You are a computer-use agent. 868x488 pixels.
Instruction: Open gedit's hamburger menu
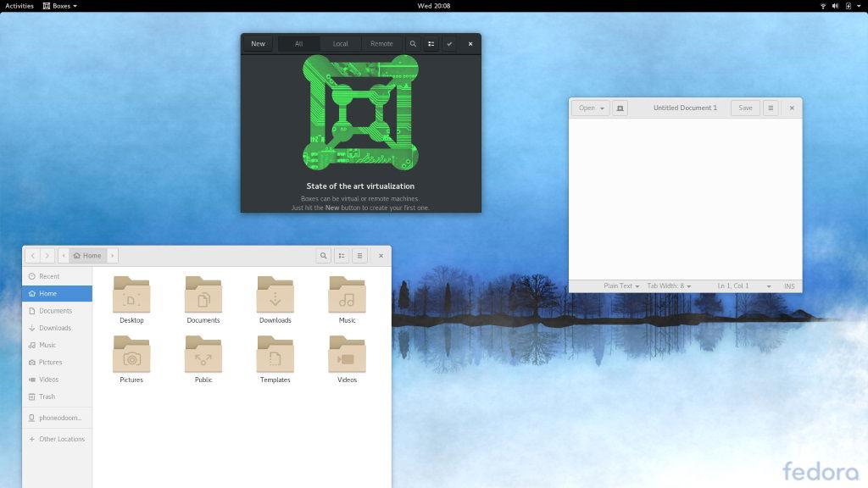pos(770,108)
